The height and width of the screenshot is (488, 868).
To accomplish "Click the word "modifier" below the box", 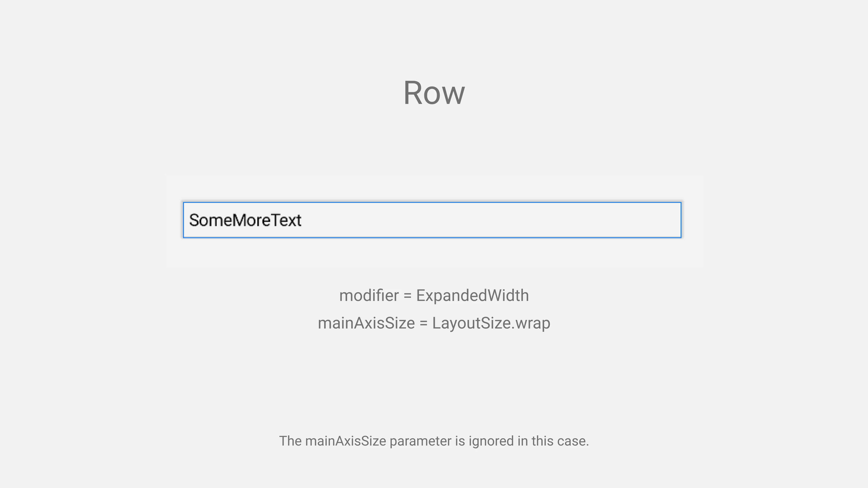I will pos(369,296).
